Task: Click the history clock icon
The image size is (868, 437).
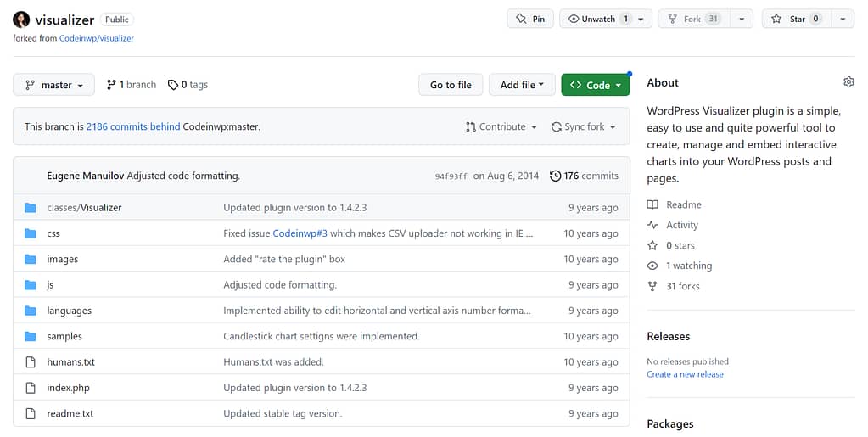Action: pyautogui.click(x=555, y=176)
